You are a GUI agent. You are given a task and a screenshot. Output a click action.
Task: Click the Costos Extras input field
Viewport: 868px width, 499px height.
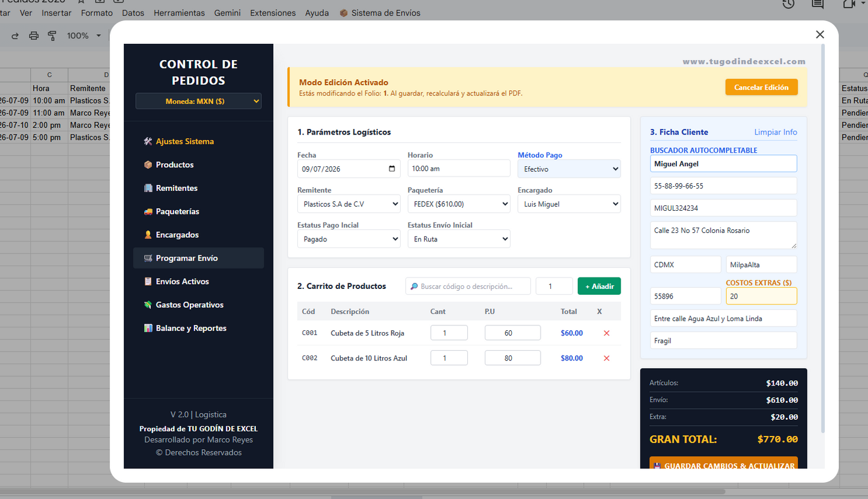[761, 296]
